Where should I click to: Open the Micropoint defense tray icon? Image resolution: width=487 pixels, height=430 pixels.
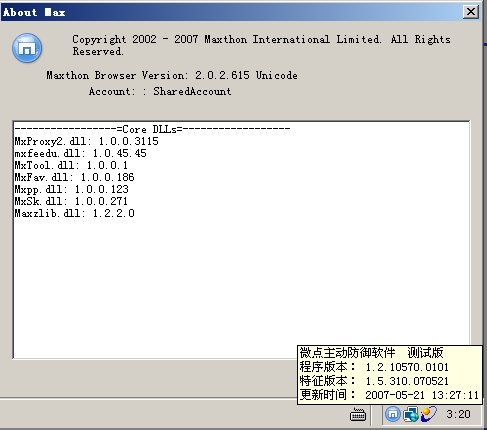pyautogui.click(x=428, y=414)
